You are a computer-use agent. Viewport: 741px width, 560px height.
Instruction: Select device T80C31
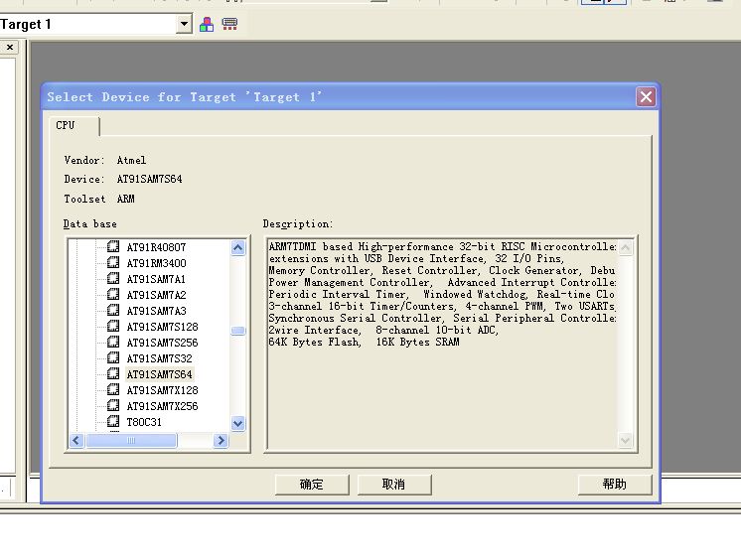tap(144, 422)
